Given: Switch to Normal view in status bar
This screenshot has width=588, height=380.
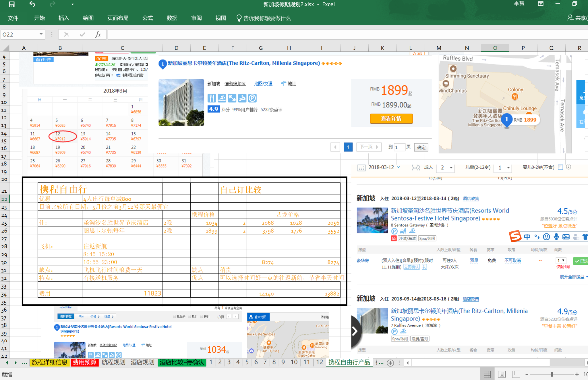Looking at the screenshot, I should coord(487,374).
